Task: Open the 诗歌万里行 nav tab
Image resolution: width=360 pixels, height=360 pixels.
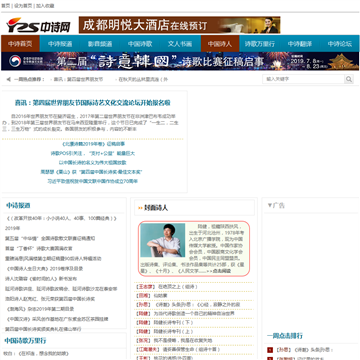Action: pyautogui.click(x=260, y=44)
